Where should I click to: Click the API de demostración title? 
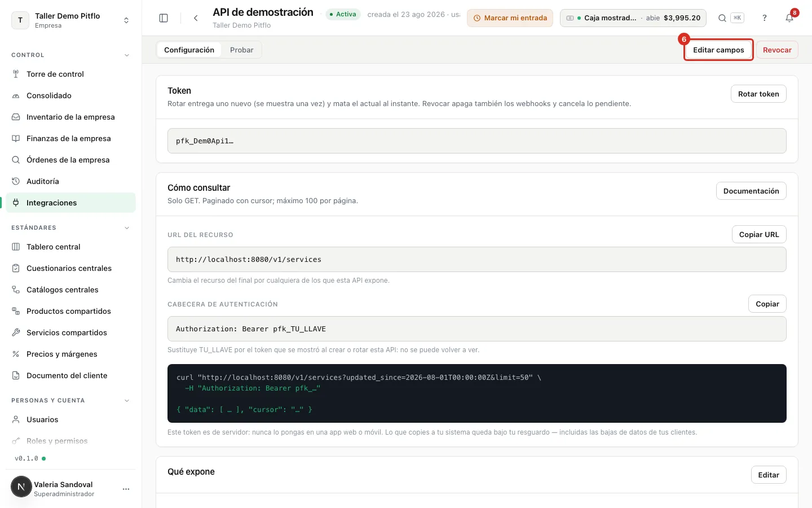point(263,12)
